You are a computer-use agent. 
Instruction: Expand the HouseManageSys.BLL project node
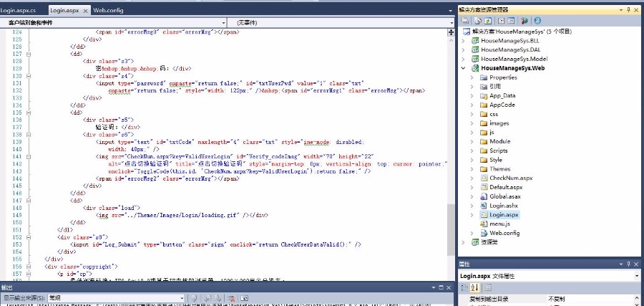pyautogui.click(x=464, y=42)
